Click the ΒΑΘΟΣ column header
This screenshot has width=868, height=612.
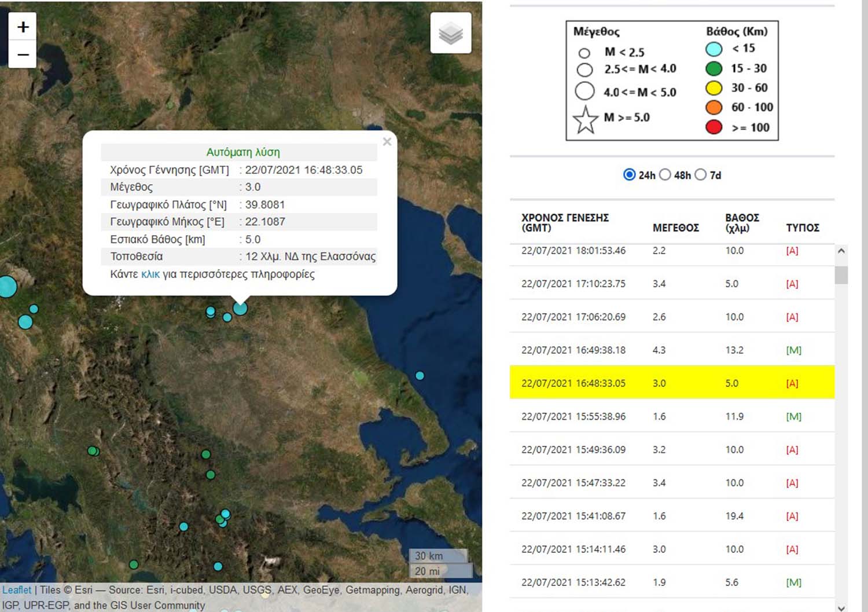pos(741,222)
